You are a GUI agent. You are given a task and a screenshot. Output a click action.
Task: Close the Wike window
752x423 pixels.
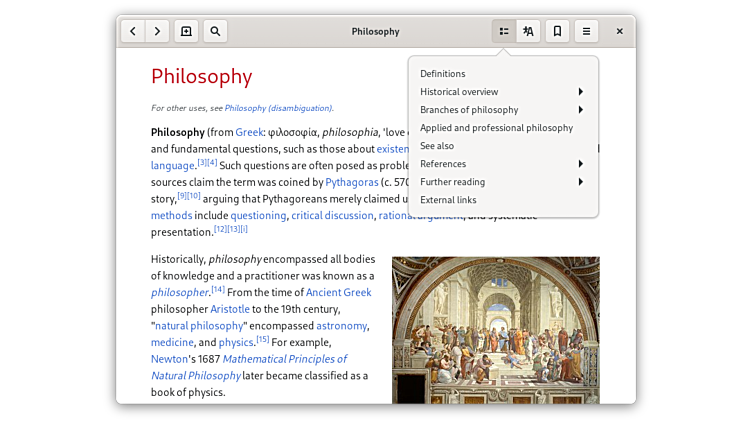[x=620, y=31]
